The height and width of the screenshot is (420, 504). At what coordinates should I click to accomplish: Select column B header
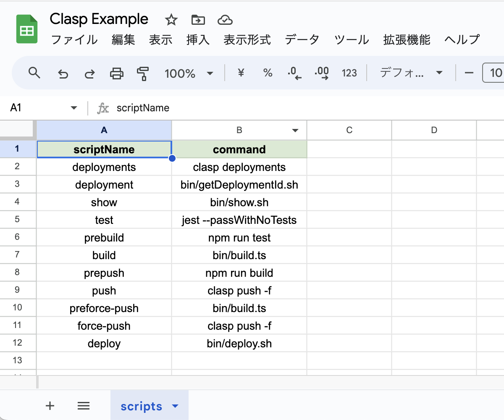[239, 130]
